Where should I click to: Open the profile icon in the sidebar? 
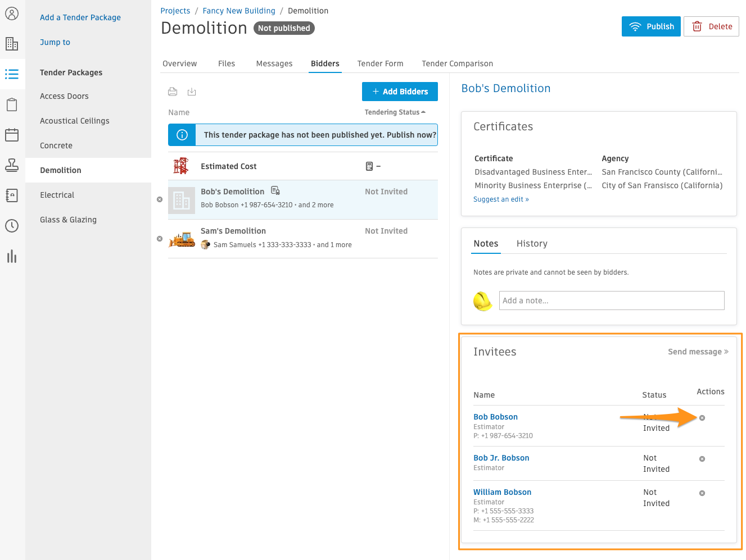click(x=12, y=13)
